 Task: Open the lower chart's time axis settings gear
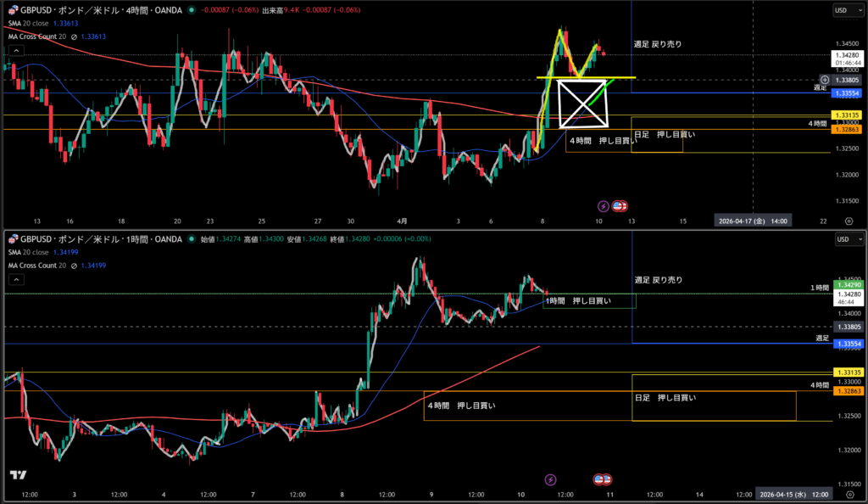pos(849,494)
